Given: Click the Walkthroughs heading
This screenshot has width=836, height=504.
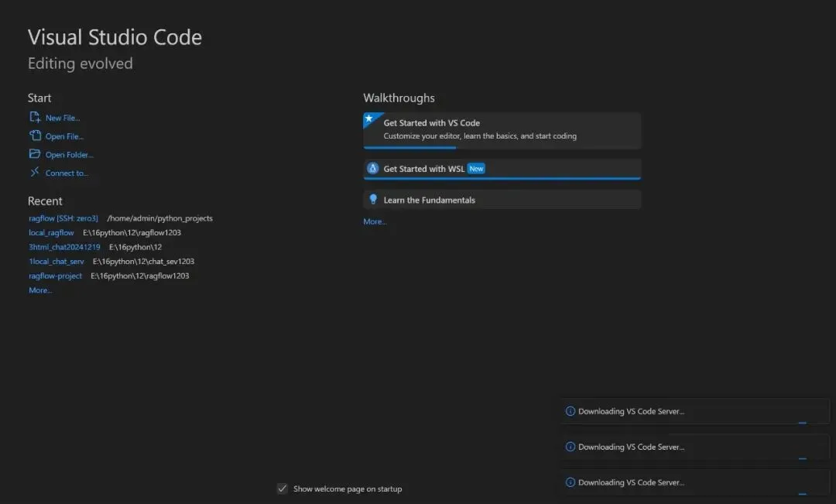Looking at the screenshot, I should click(399, 98).
